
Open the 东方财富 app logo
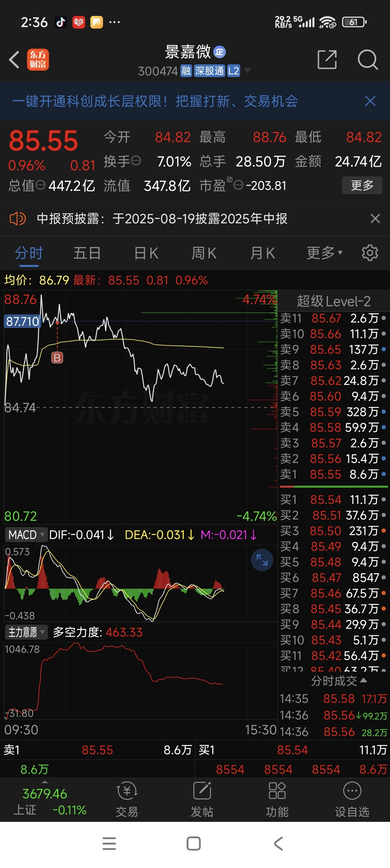(38, 59)
